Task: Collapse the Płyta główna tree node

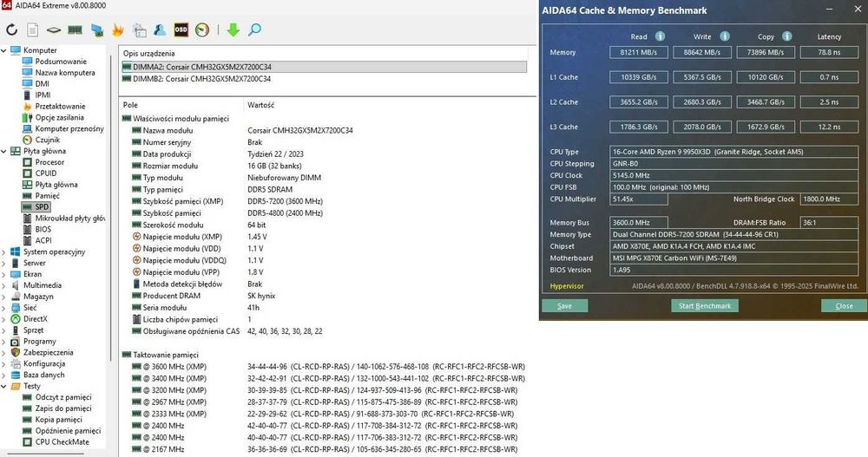Action: point(3,151)
